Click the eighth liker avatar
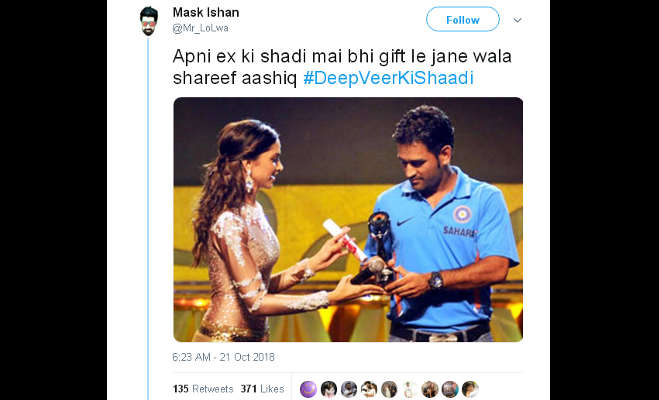Screen dimensions: 659x400 pos(450,389)
